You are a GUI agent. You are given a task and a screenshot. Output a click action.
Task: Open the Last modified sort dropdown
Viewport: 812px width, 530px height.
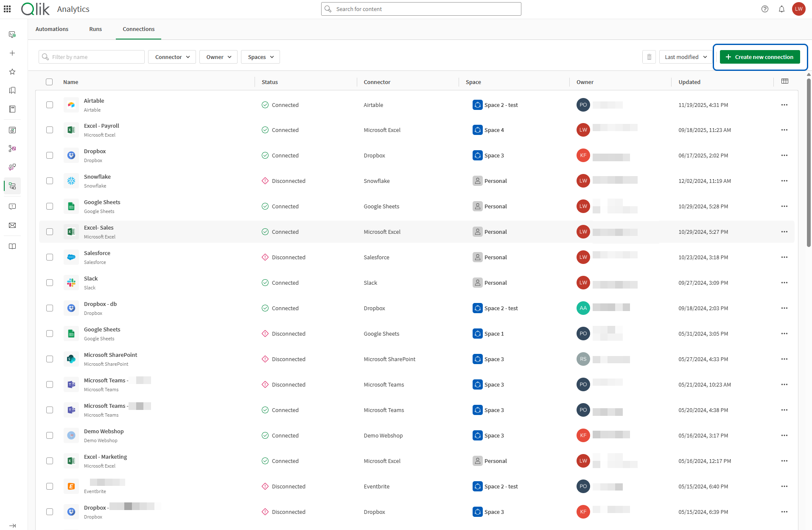[686, 57]
